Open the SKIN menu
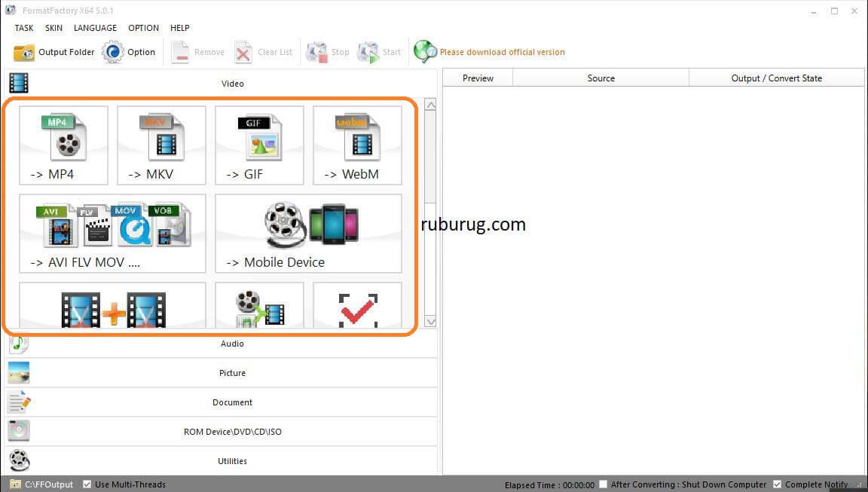 click(x=53, y=28)
